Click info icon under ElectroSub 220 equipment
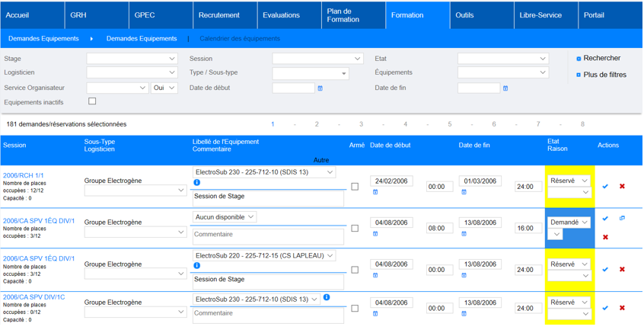 point(196,266)
